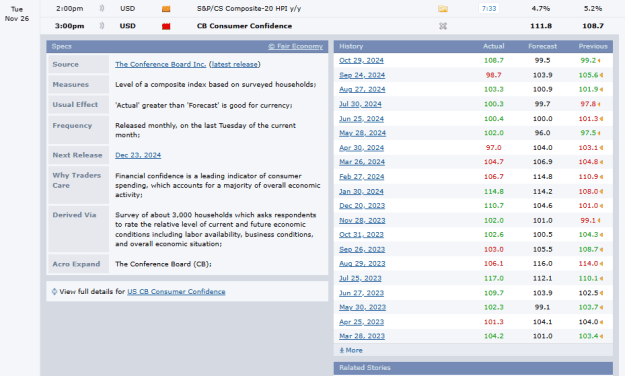The height and width of the screenshot is (376, 625).
Task: Click the revision arrow beside Previous 99.2
Action: (599, 61)
